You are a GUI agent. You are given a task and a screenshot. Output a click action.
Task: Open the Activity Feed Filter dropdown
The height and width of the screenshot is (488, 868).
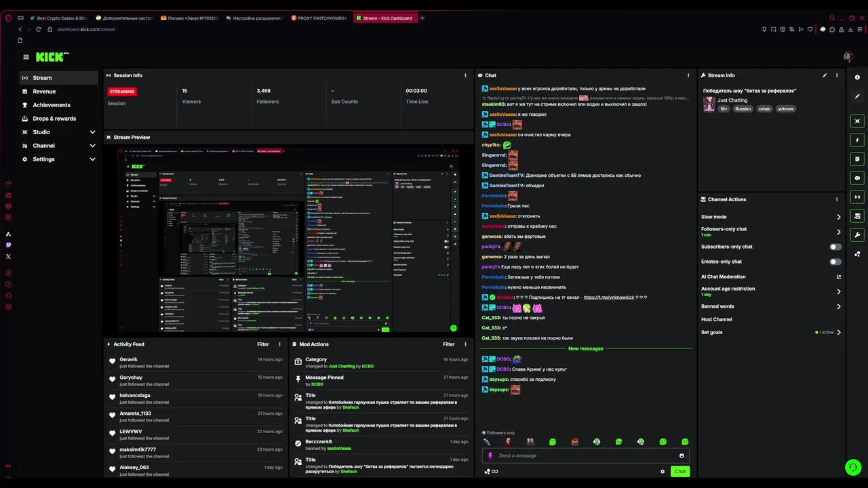263,344
